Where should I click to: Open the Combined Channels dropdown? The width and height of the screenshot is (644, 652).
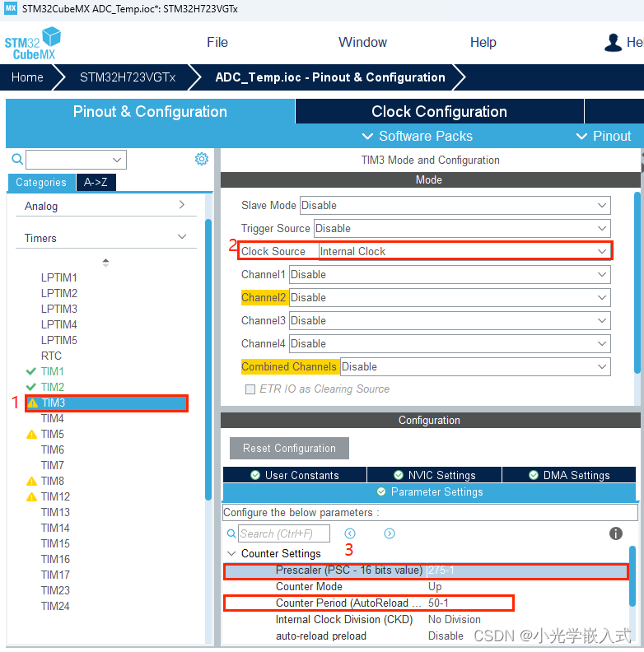point(475,367)
